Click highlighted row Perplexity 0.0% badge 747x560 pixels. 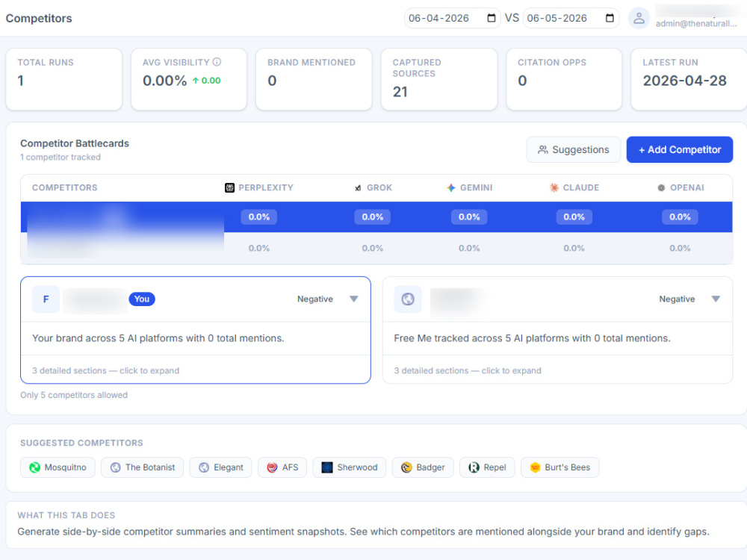pyautogui.click(x=258, y=217)
